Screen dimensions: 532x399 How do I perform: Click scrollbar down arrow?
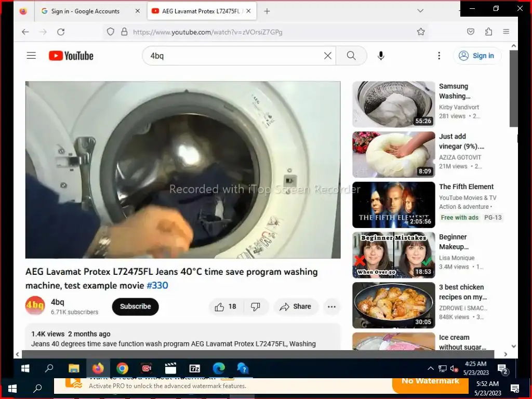pos(513,347)
